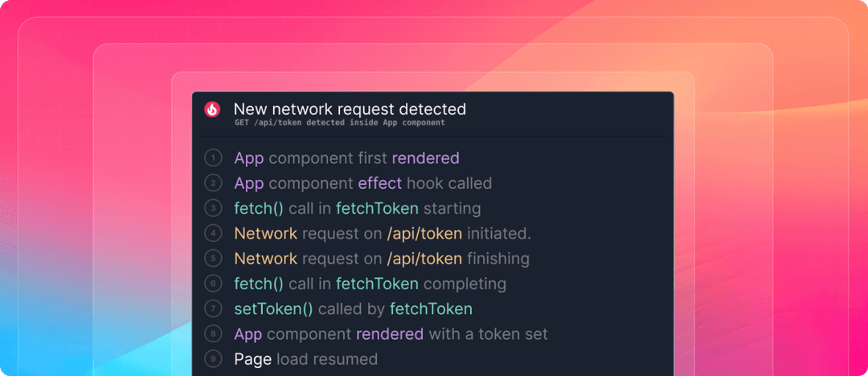Select the "Network request on /api/token initiated" entry
Viewport: 868px width, 376px height.
coord(383,234)
